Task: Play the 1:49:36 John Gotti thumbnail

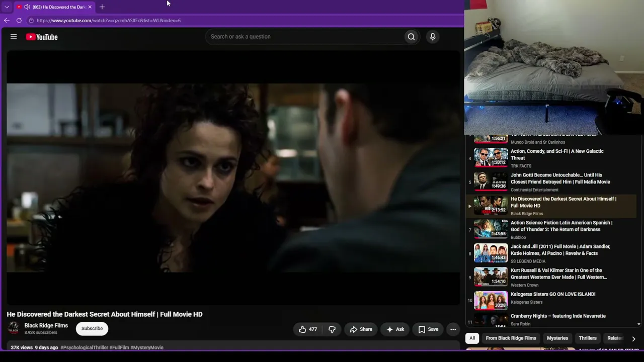Action: 491,182
